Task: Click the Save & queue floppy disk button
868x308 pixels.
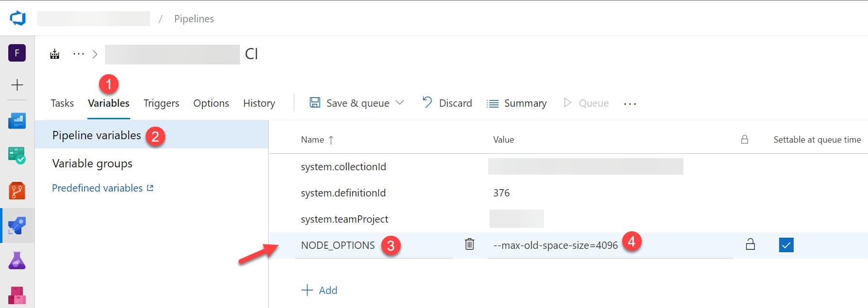Action: point(350,103)
